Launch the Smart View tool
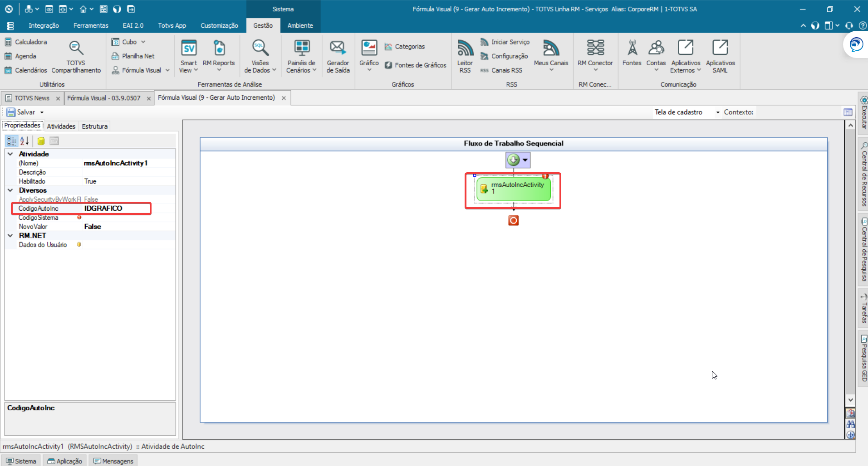Image resolution: width=868 pixels, height=466 pixels. (189, 57)
